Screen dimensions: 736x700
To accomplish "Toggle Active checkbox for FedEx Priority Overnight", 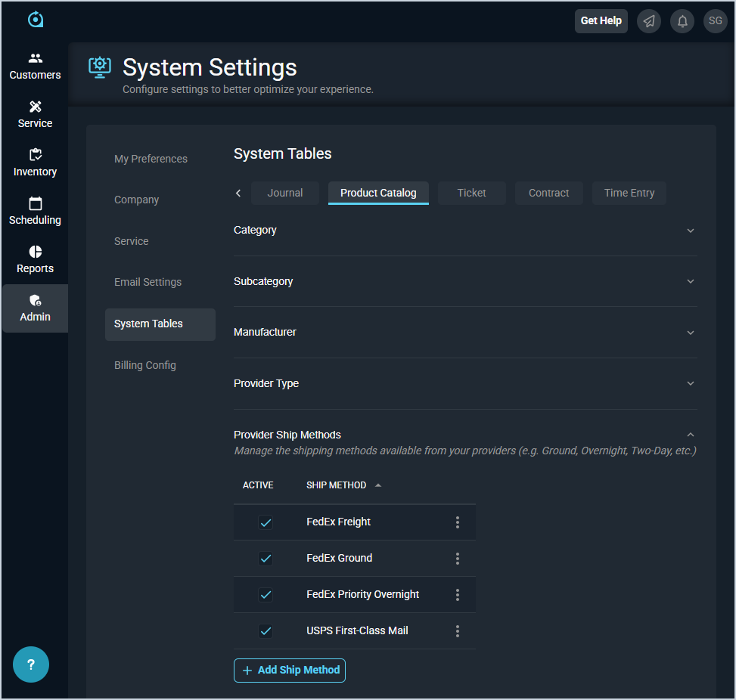I will tap(266, 595).
